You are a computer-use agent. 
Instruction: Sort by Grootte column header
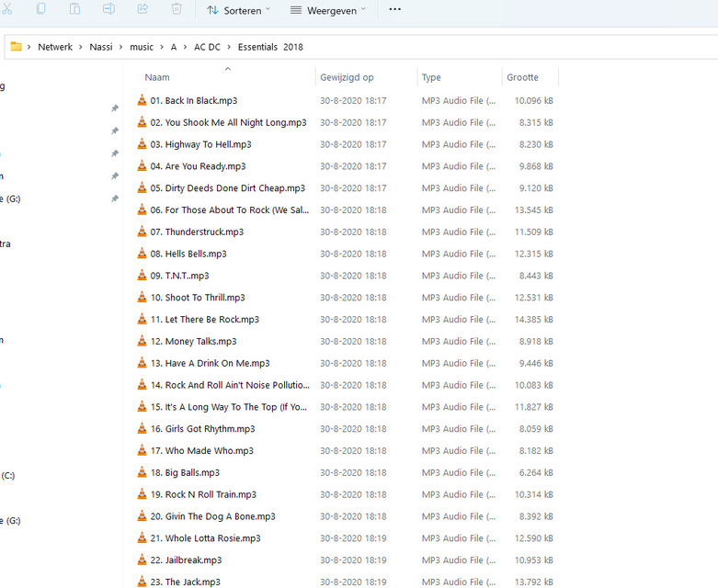522,77
